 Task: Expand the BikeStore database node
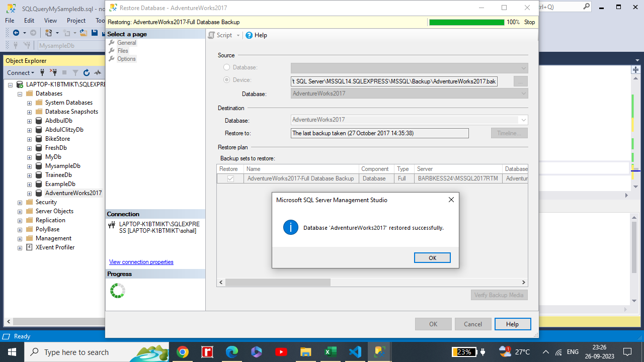(x=29, y=139)
